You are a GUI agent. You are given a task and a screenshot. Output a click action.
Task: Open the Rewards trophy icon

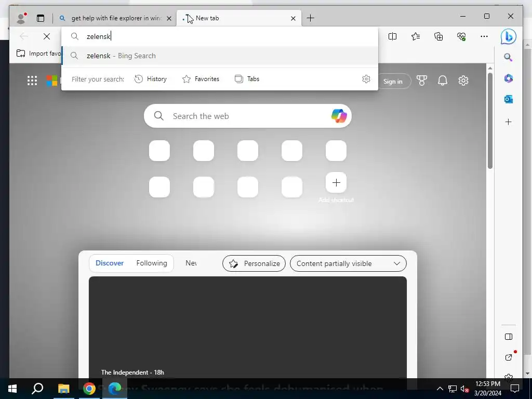422,81
